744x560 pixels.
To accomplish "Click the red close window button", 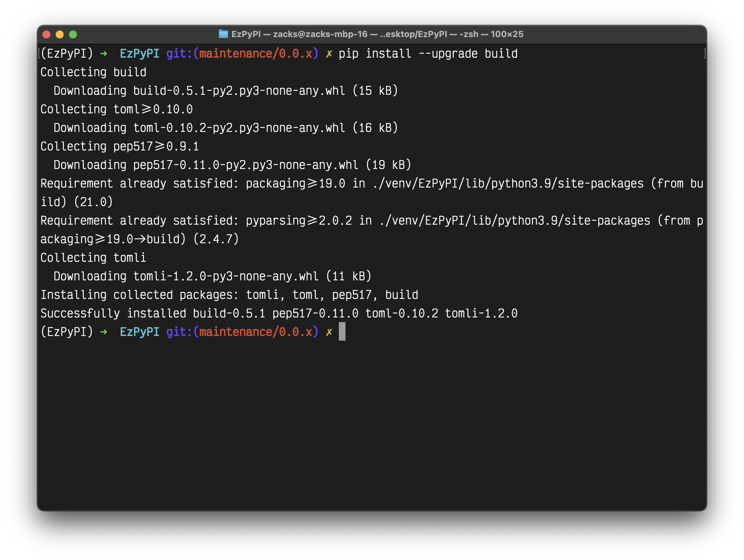I will (x=46, y=34).
